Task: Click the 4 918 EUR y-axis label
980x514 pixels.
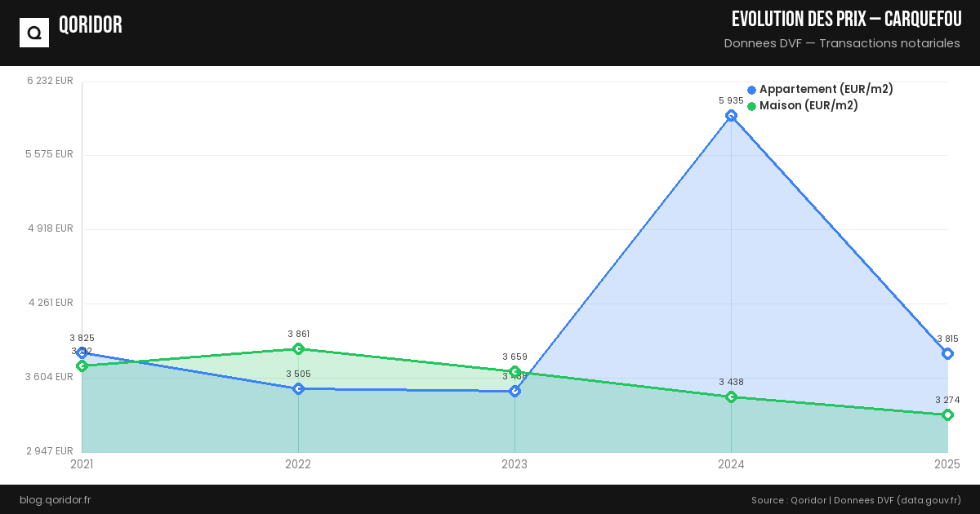Action: 51,228
